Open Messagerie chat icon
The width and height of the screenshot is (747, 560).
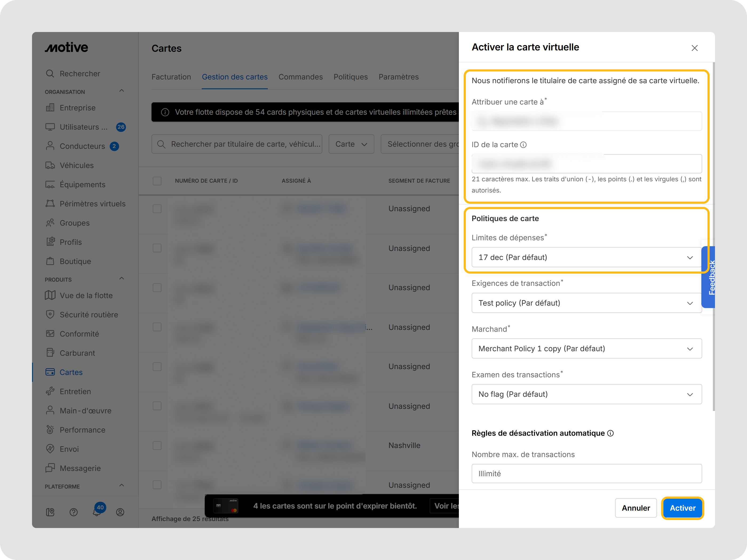click(x=50, y=468)
